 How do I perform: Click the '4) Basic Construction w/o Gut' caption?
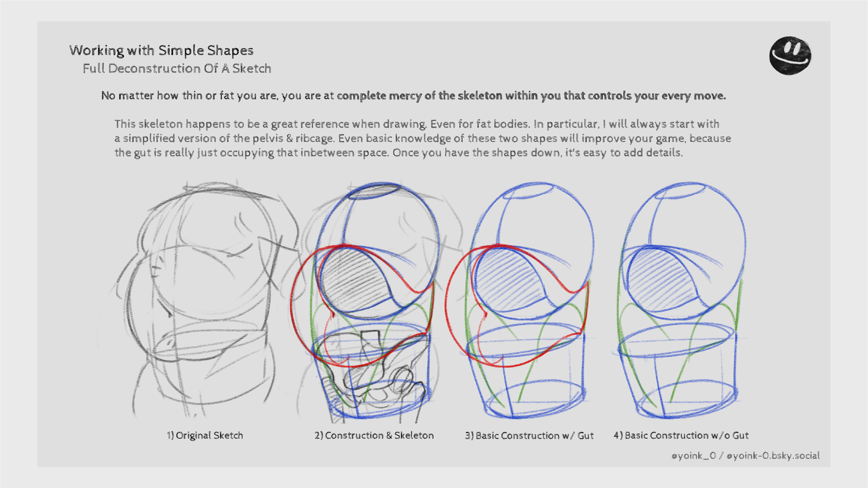[x=681, y=436]
